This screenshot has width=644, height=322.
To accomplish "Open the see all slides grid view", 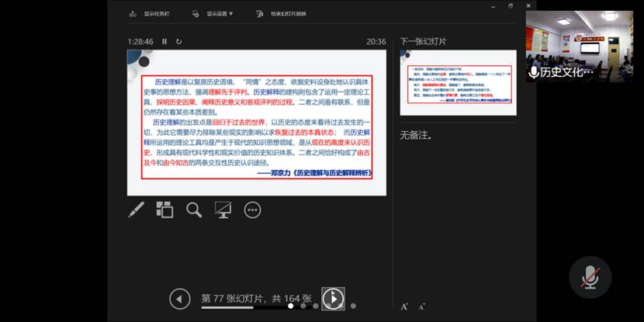I will click(164, 209).
